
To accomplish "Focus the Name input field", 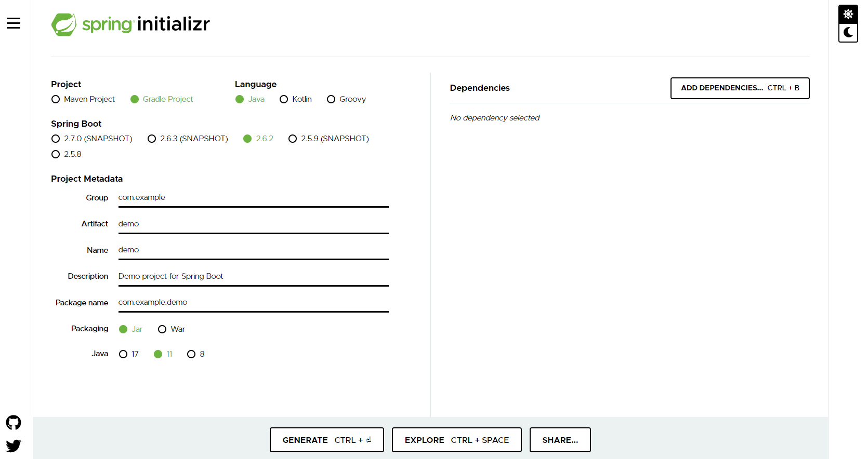I will tap(254, 250).
